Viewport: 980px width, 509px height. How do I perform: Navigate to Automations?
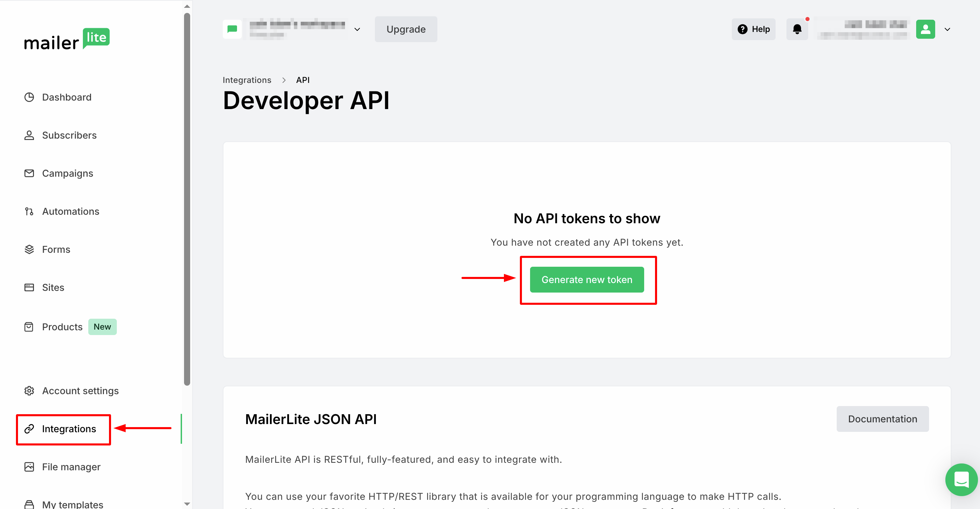coord(61,212)
